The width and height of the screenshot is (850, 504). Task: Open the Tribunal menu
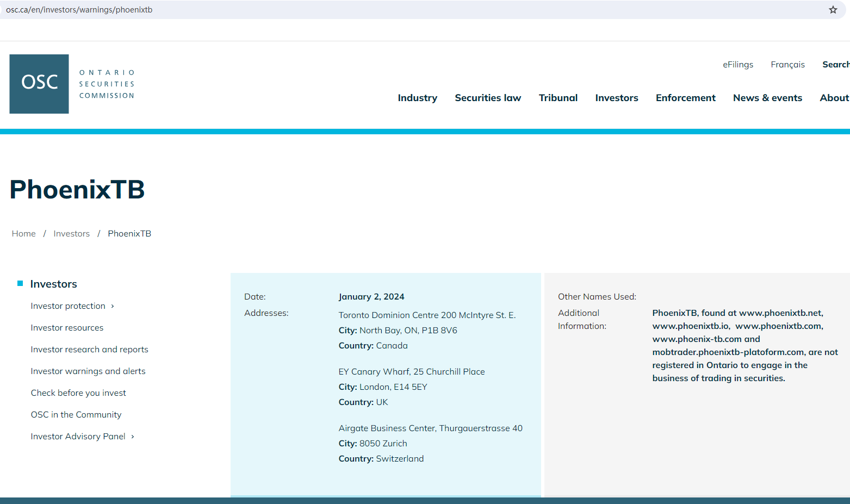(558, 98)
